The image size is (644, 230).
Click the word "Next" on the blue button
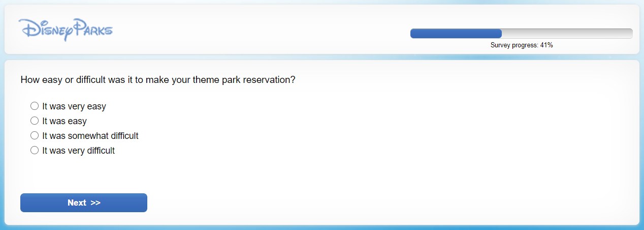coord(77,203)
